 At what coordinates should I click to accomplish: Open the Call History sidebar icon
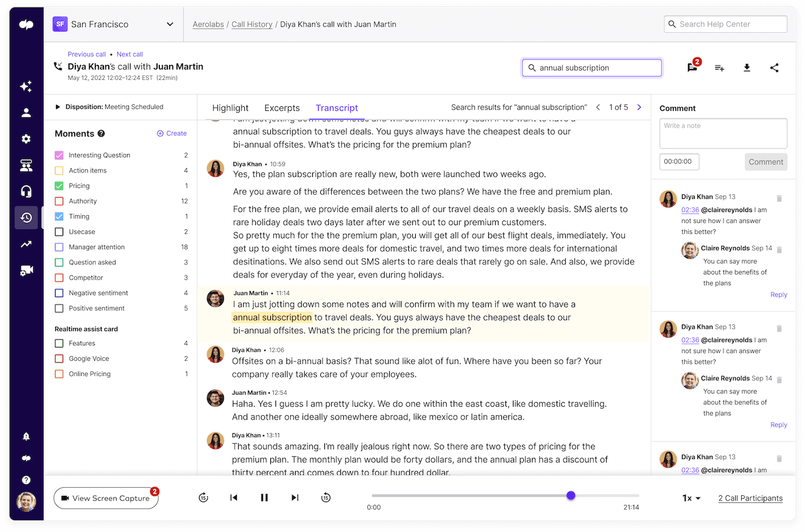tap(26, 218)
